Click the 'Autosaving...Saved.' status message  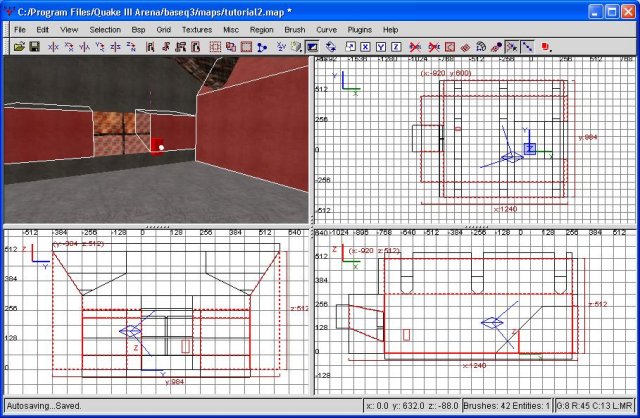click(x=44, y=406)
